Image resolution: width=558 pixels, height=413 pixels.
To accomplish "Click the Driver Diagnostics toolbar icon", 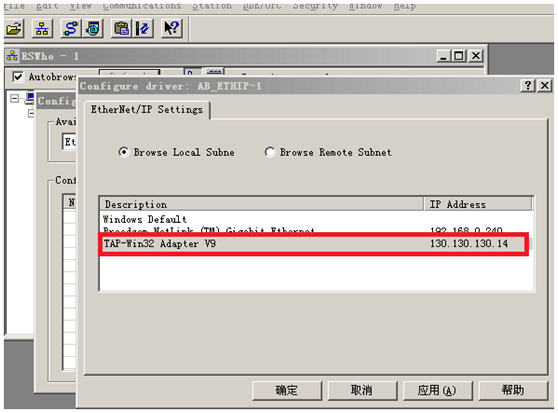I will click(93, 28).
